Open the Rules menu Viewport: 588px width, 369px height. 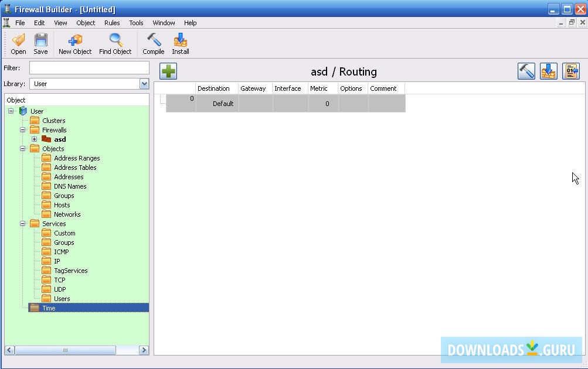112,23
